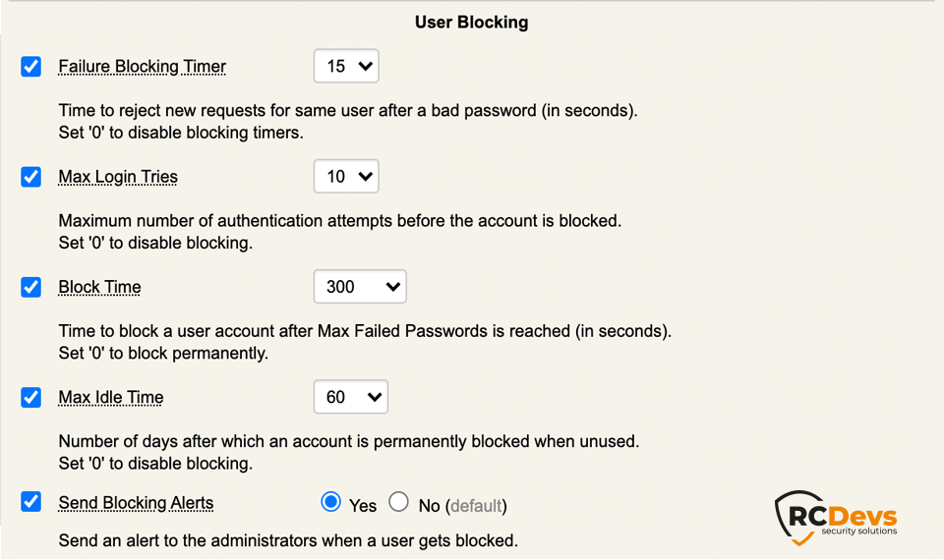Click the Failure Blocking Timer underlined label
This screenshot has width=944, height=560.
(x=143, y=67)
